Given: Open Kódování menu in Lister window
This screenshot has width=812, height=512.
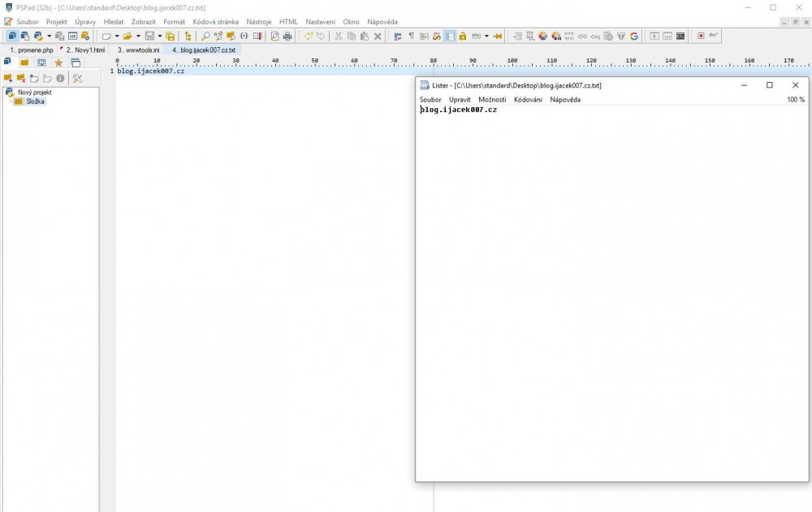Looking at the screenshot, I should 528,100.
